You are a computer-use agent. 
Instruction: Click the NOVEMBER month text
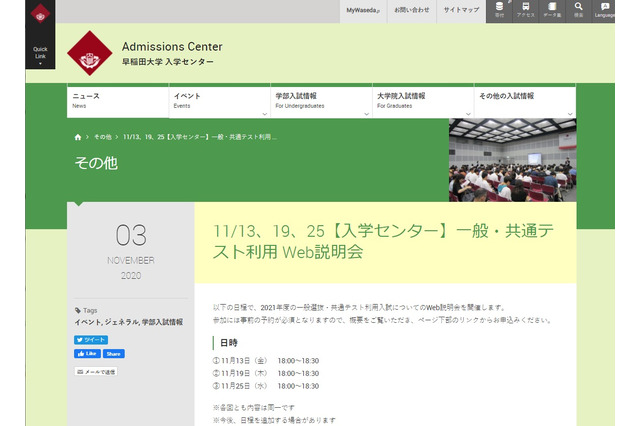coord(131,260)
